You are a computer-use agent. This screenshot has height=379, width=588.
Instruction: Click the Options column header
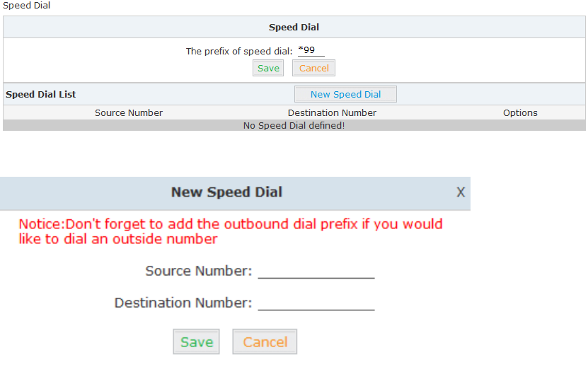coord(520,113)
